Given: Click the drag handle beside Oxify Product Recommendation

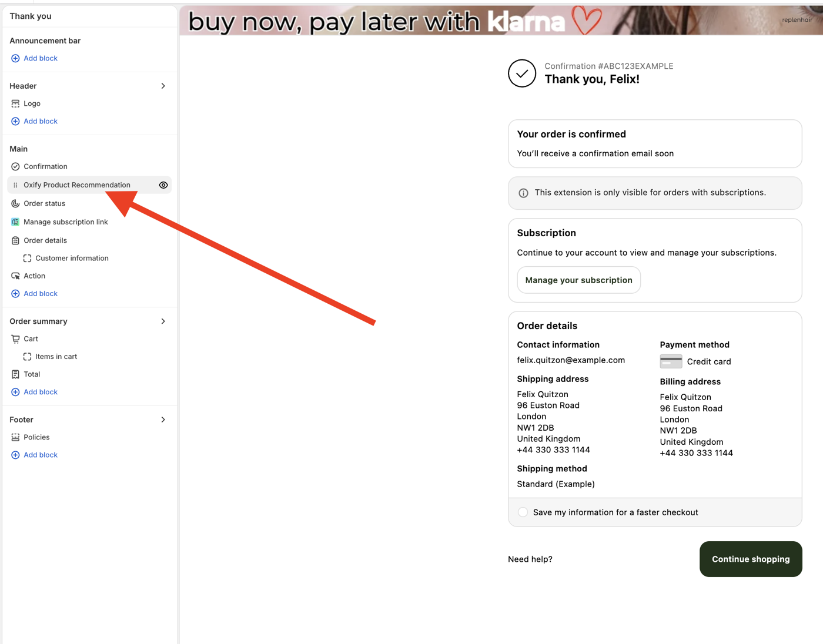Looking at the screenshot, I should click(15, 185).
